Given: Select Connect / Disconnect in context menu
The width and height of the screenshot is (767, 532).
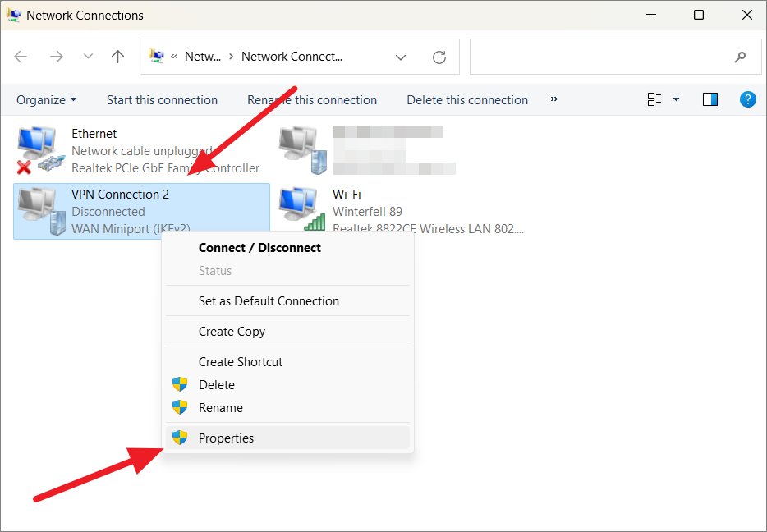Looking at the screenshot, I should click(259, 247).
